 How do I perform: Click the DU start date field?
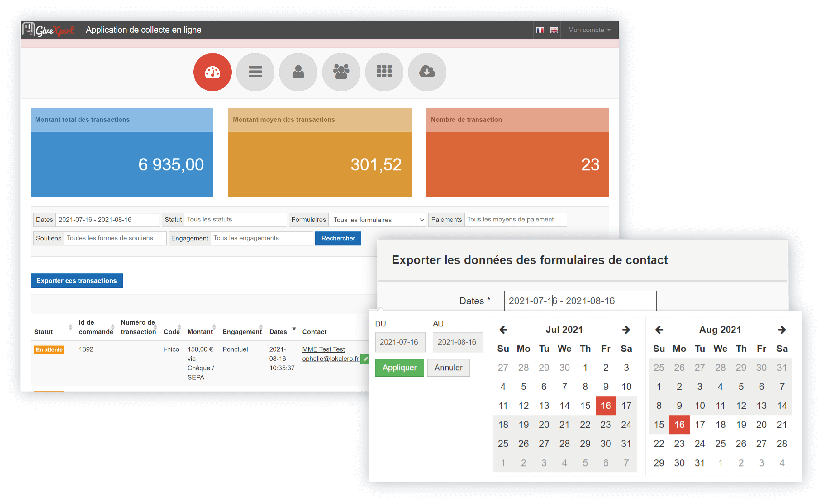tap(400, 342)
